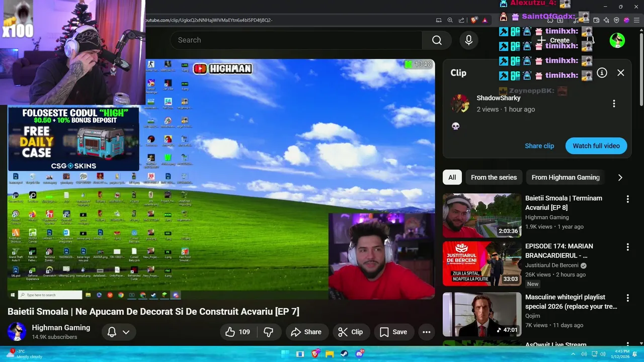Open the Qojim channel link
The width and height of the screenshot is (644, 362).
point(533,316)
